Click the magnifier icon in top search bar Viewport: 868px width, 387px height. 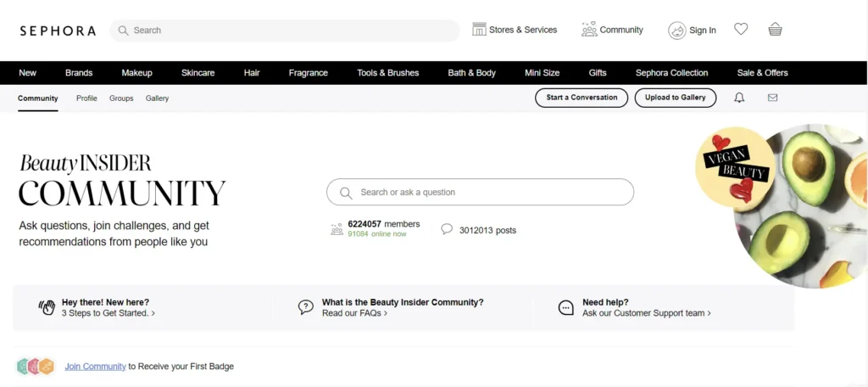tap(124, 31)
